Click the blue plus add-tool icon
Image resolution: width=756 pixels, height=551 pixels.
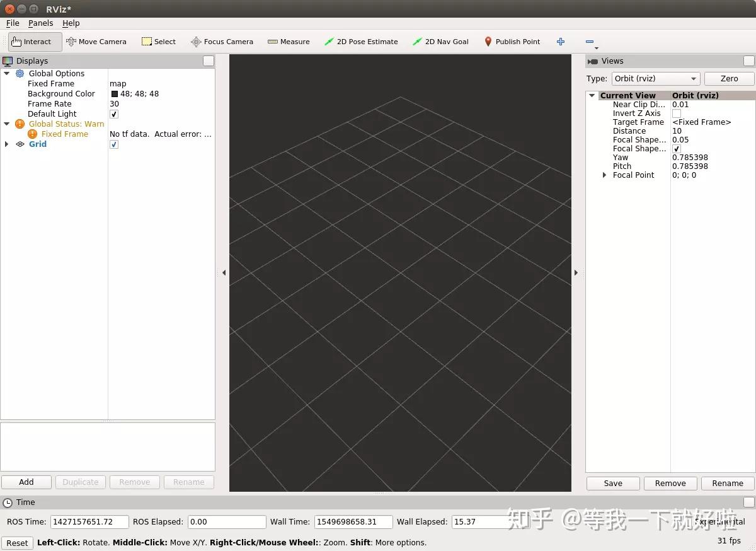[561, 42]
